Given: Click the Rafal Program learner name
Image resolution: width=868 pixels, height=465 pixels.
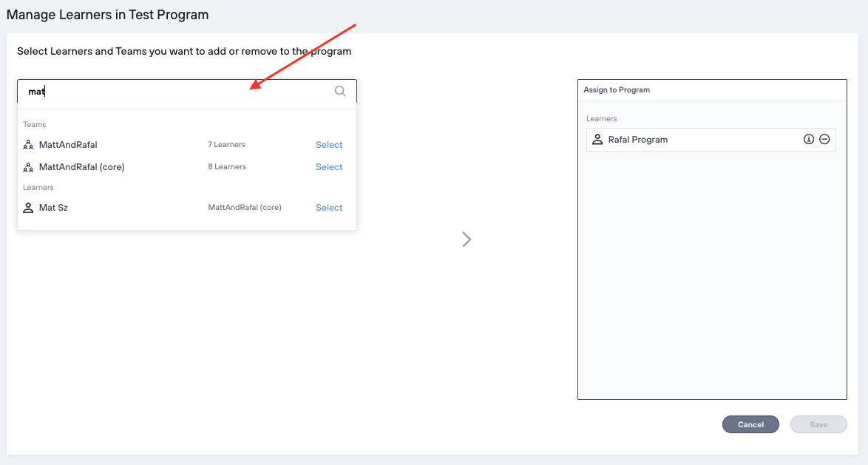Looking at the screenshot, I should point(637,140).
